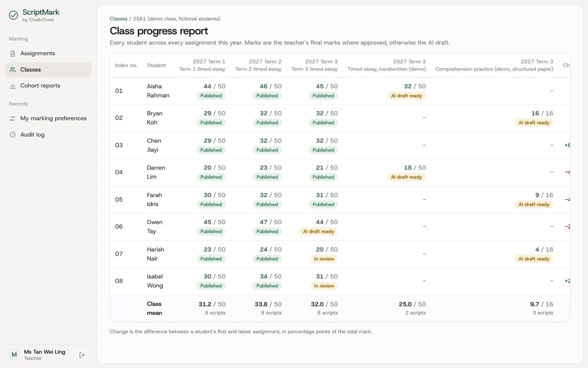Select student Gwen Tay
Image resolution: width=588 pixels, height=368 pixels.
click(x=155, y=227)
